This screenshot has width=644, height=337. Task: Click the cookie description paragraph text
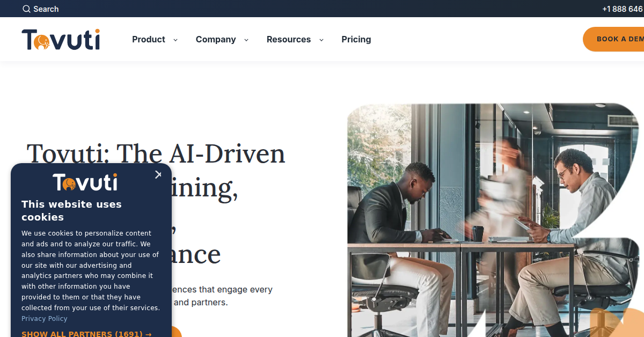(91, 270)
